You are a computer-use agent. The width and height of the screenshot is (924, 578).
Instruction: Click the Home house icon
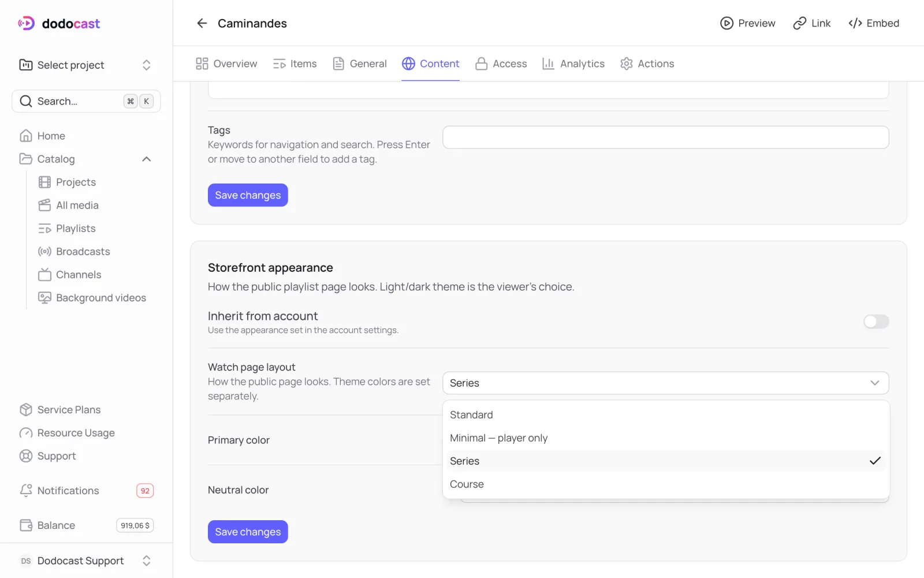click(x=26, y=136)
